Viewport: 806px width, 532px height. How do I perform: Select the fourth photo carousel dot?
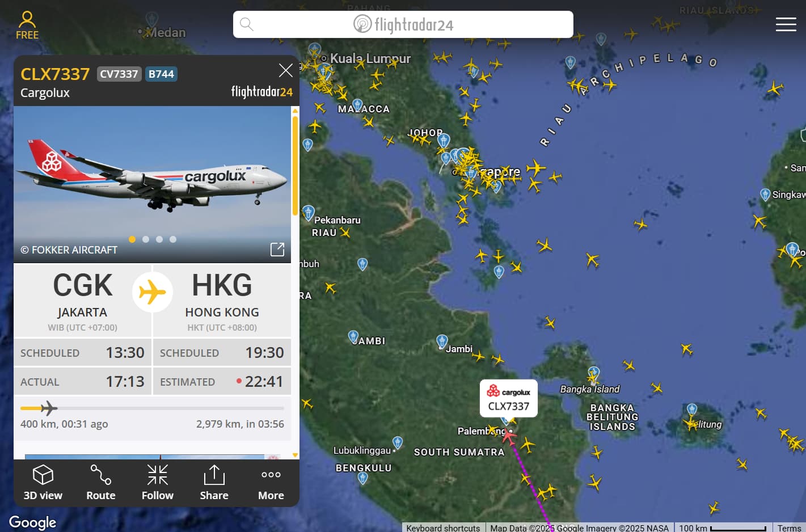pyautogui.click(x=173, y=239)
